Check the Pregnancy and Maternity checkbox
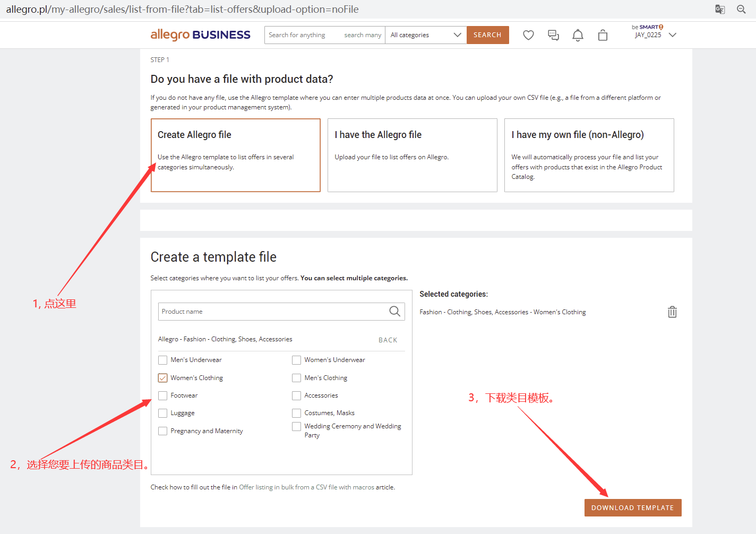Image resolution: width=756 pixels, height=534 pixels. pyautogui.click(x=162, y=431)
